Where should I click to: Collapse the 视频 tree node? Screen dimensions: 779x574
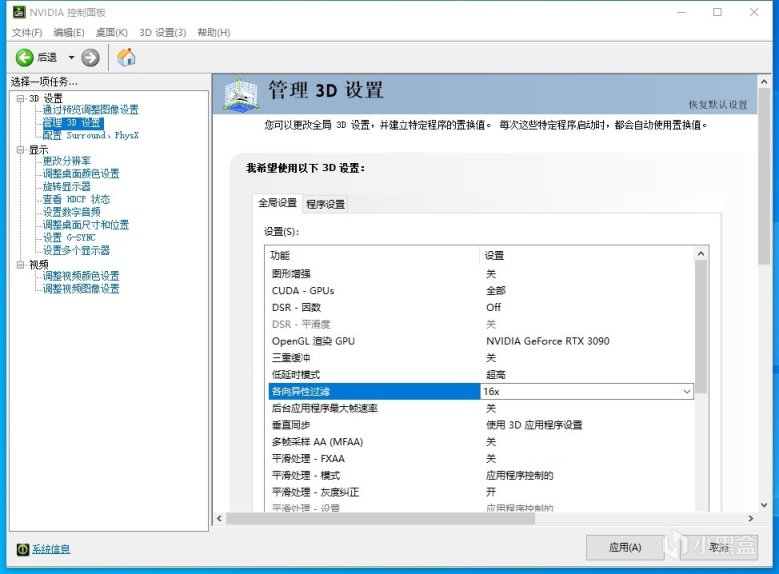[20, 265]
